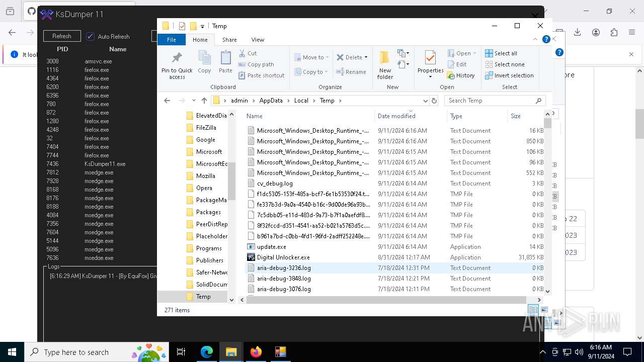Click the Refresh button in KsDumper

tap(61, 36)
